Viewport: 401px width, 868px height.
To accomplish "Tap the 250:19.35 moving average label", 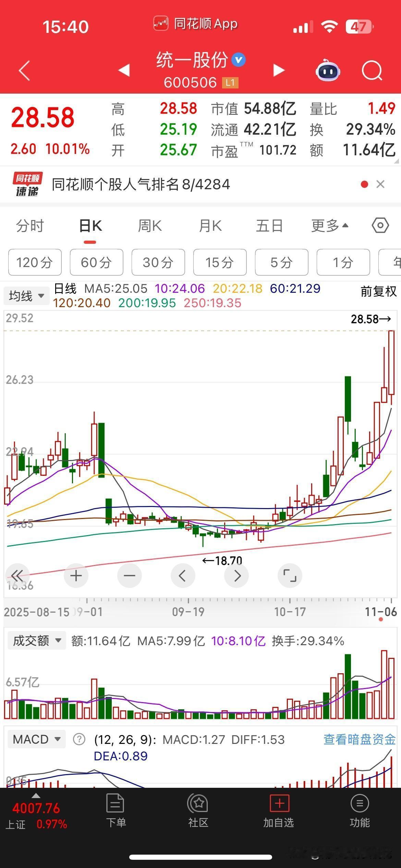I will tap(212, 303).
